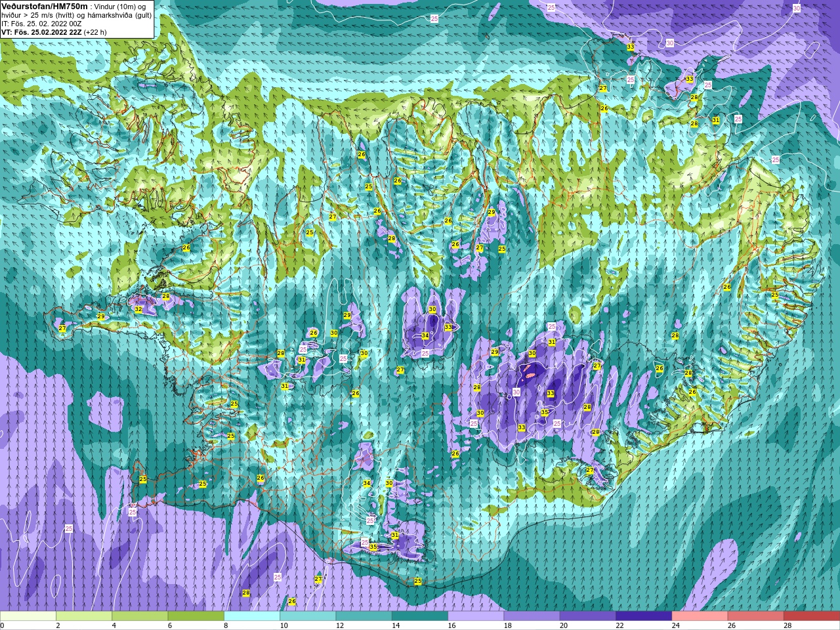Click the legend tick label "24"

[x=676, y=625]
